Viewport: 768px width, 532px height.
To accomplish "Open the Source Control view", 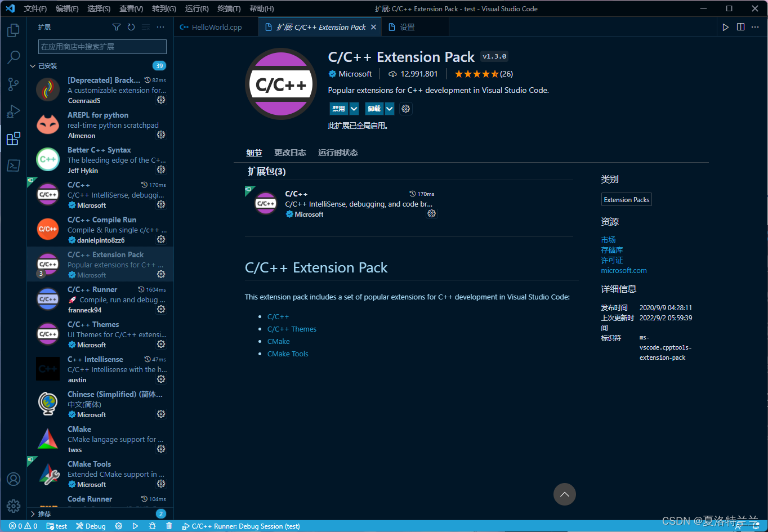I will coord(14,84).
